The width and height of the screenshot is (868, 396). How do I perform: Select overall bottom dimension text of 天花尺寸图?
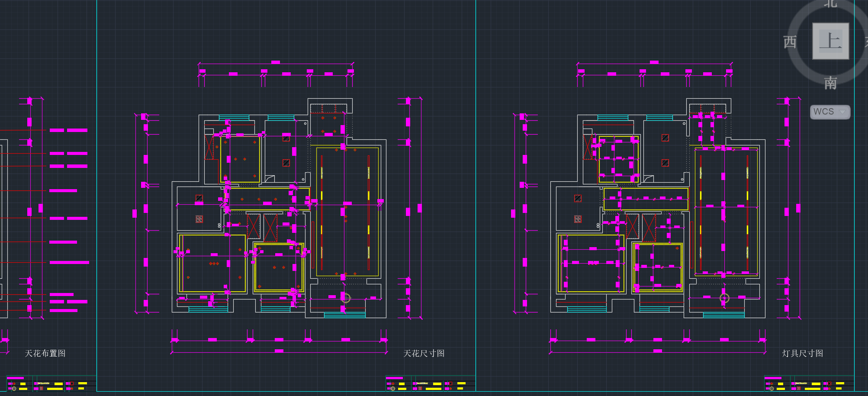click(279, 351)
